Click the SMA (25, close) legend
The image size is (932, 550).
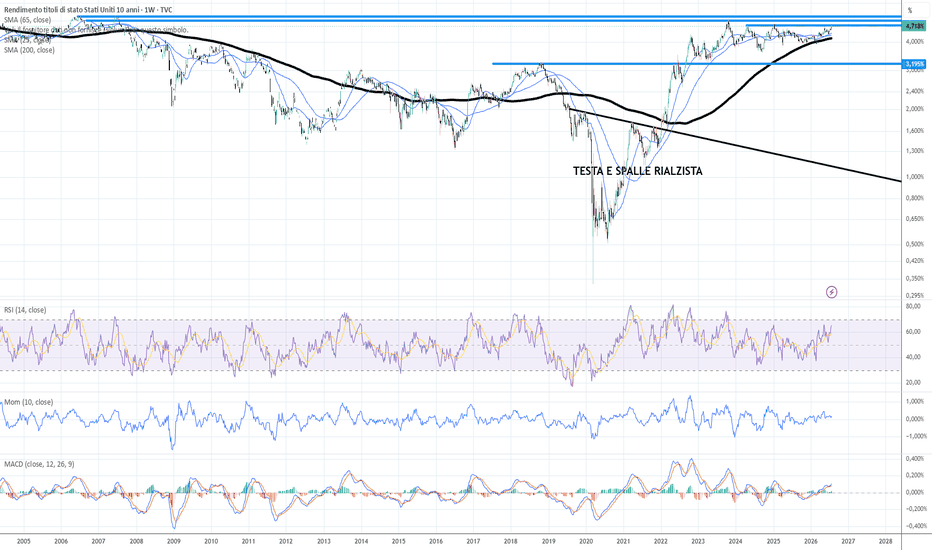click(28, 40)
